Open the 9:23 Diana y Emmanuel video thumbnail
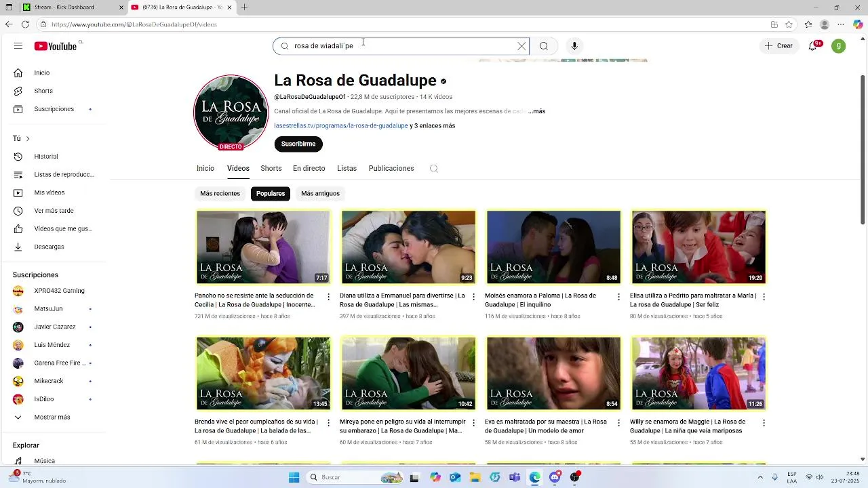The width and height of the screenshot is (868, 488). pyautogui.click(x=408, y=247)
